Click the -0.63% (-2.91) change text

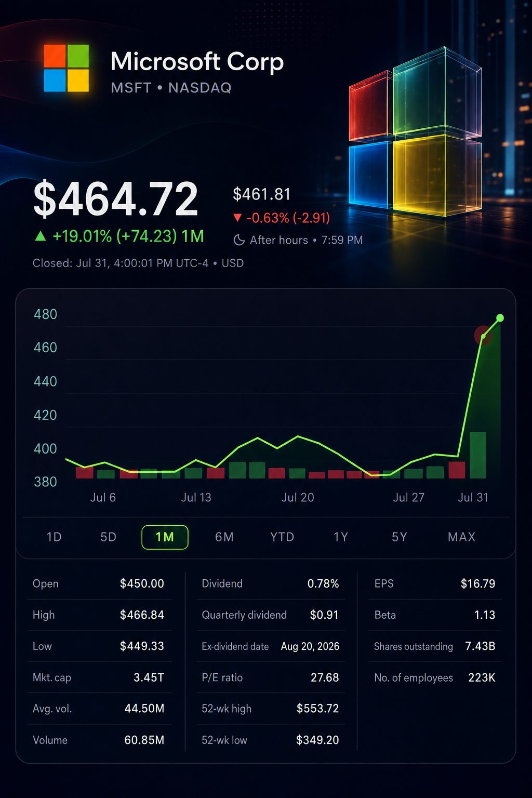click(x=288, y=218)
